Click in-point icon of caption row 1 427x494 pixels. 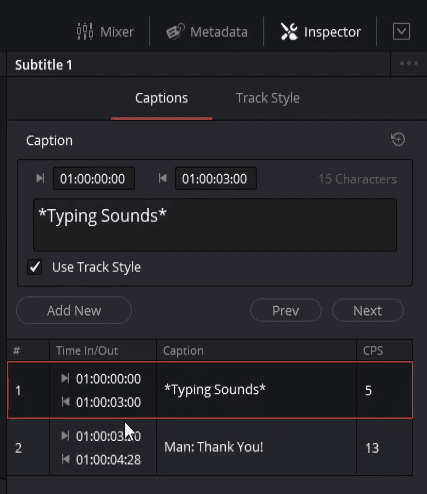tap(65, 378)
